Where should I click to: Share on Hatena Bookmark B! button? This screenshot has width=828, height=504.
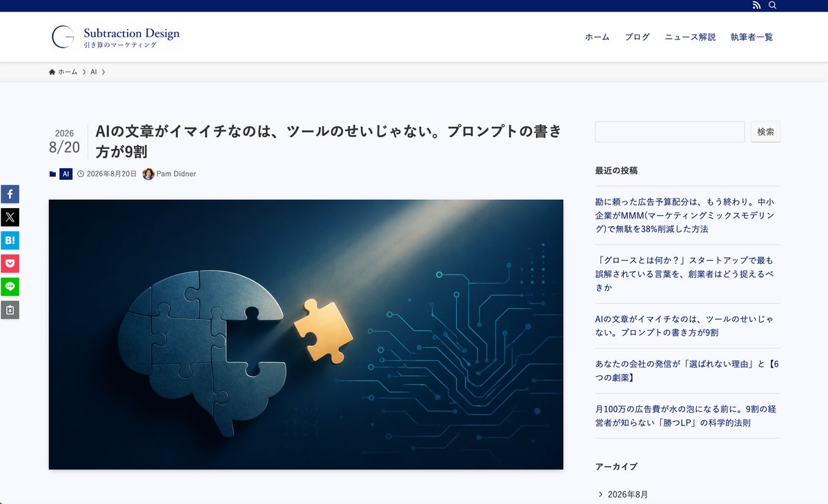[x=10, y=241]
